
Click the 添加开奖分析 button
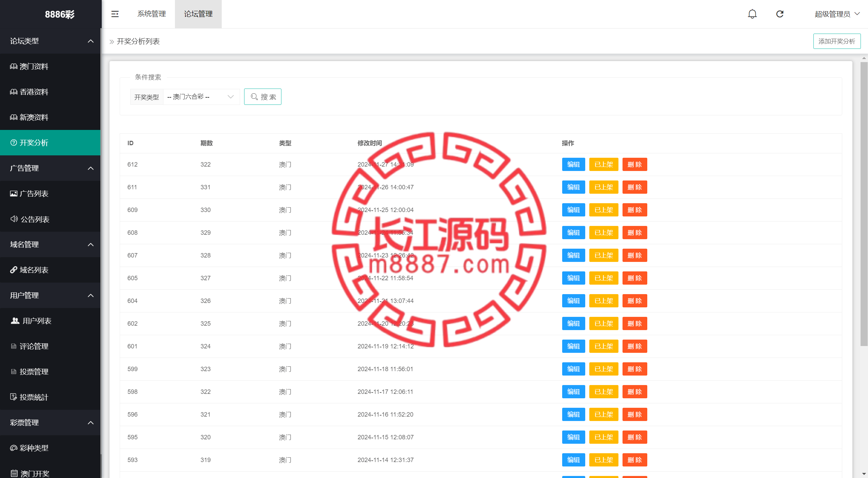(837, 41)
